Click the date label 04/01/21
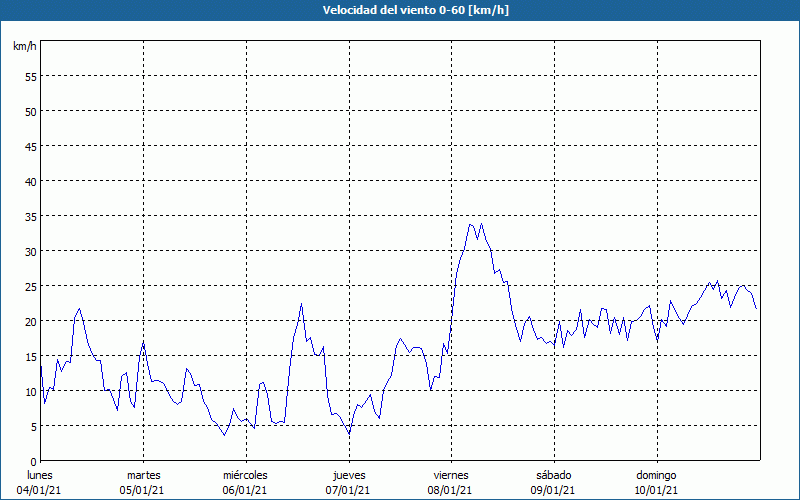 (x=39, y=490)
